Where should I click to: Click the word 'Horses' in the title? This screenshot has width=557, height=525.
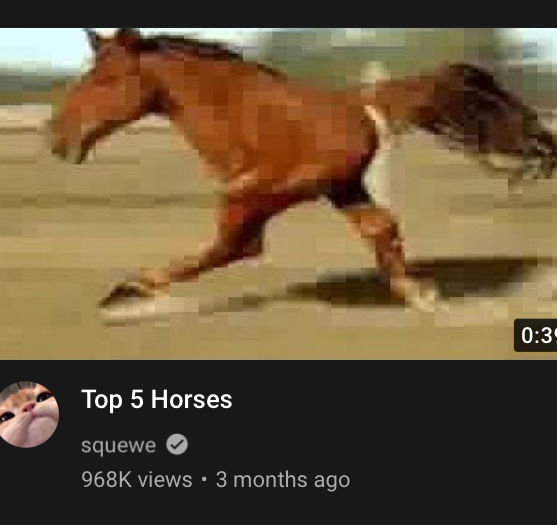191,400
